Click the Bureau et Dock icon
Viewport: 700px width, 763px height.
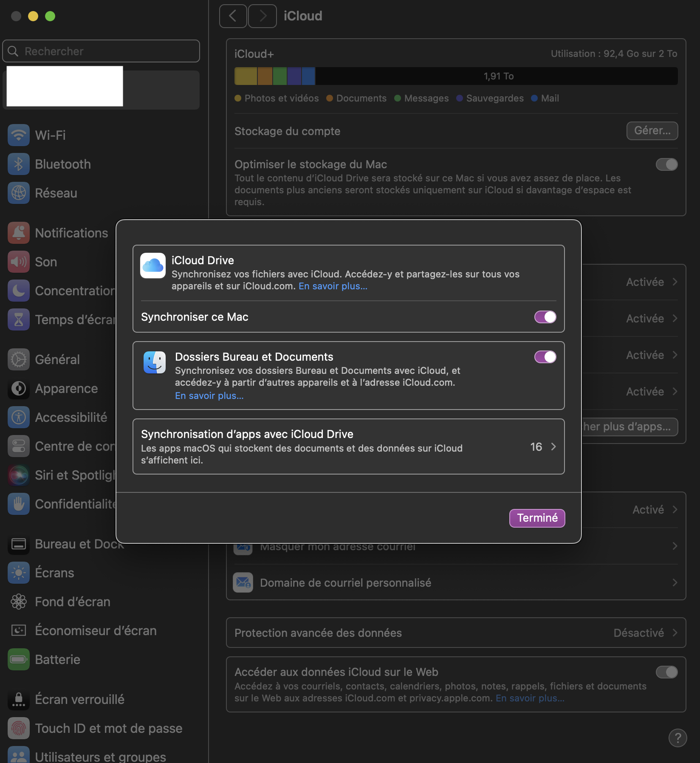click(18, 544)
